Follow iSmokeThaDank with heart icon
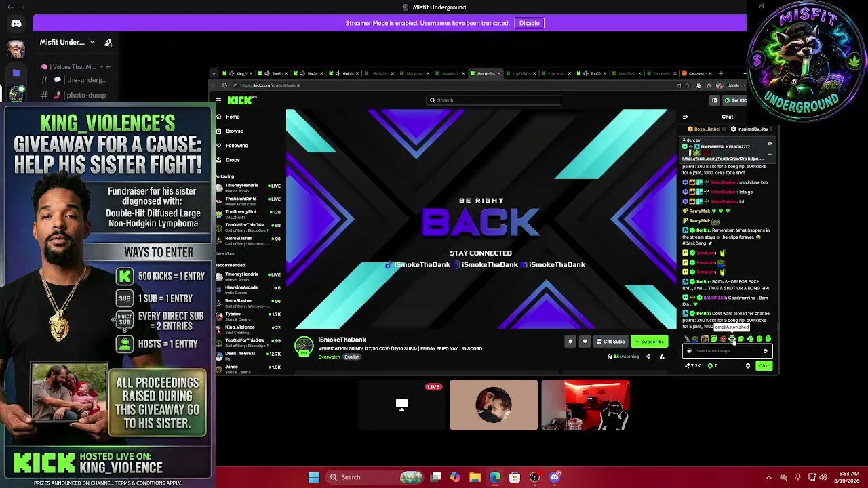868x488 pixels. [x=585, y=342]
